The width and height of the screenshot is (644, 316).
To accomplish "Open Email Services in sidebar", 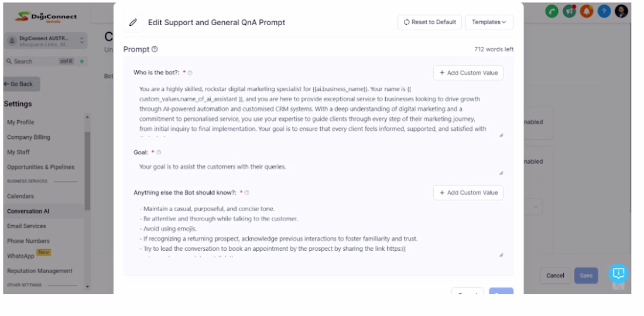I will coord(26,226).
